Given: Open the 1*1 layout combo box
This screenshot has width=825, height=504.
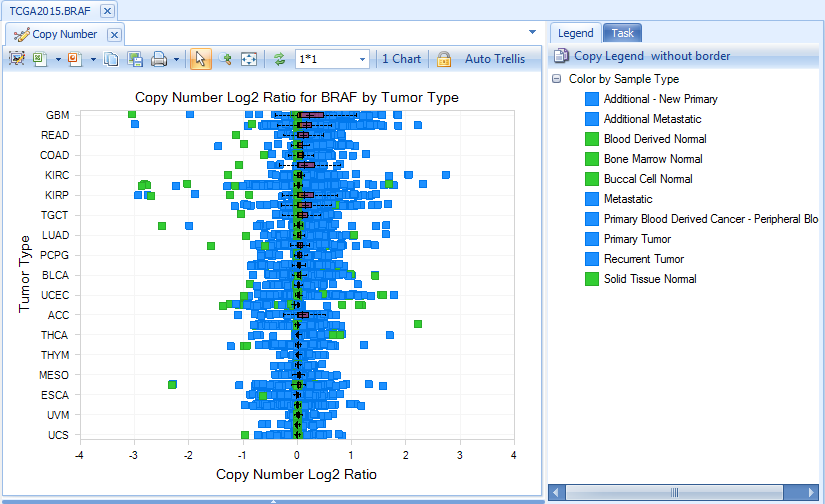Looking at the screenshot, I should coord(332,59).
